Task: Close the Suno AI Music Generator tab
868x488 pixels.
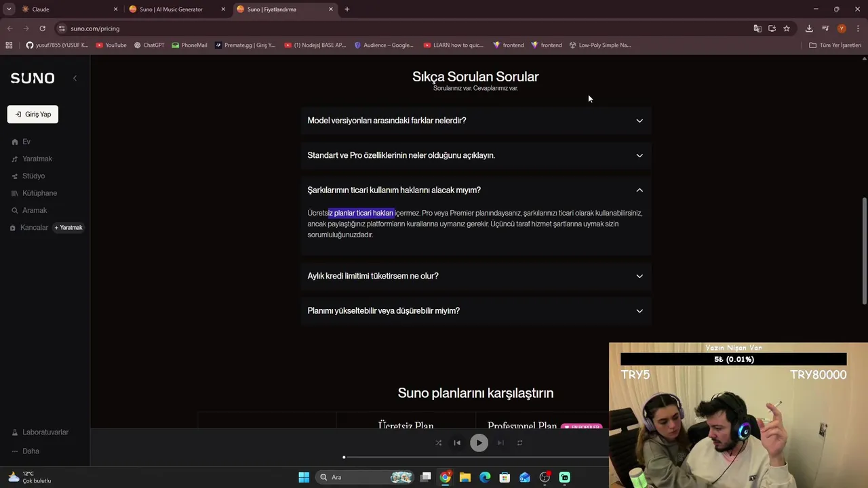Action: pyautogui.click(x=223, y=9)
